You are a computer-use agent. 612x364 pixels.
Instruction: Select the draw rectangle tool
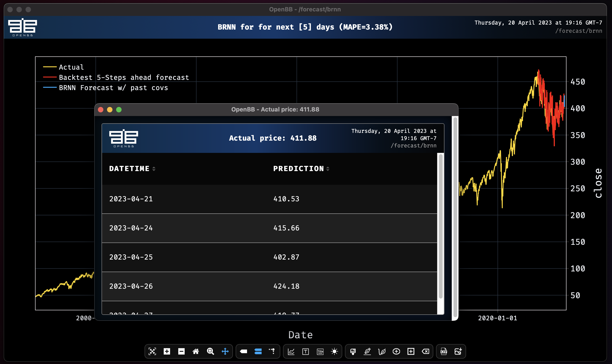411,351
